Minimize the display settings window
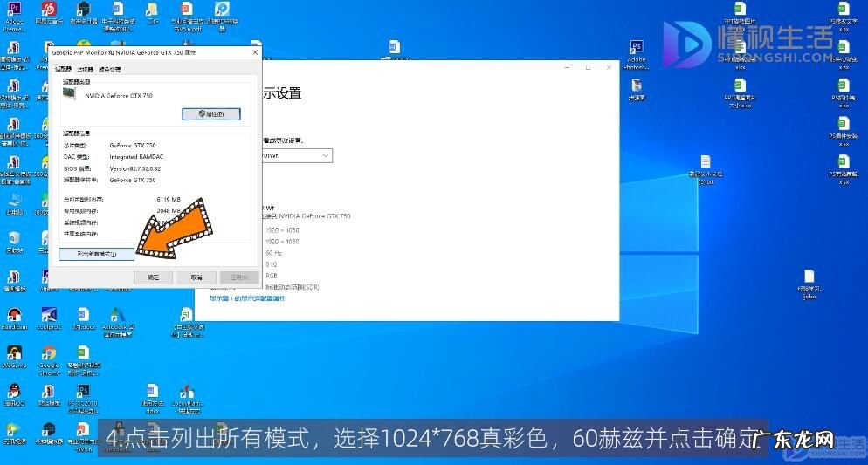868x465 pixels. [x=568, y=67]
